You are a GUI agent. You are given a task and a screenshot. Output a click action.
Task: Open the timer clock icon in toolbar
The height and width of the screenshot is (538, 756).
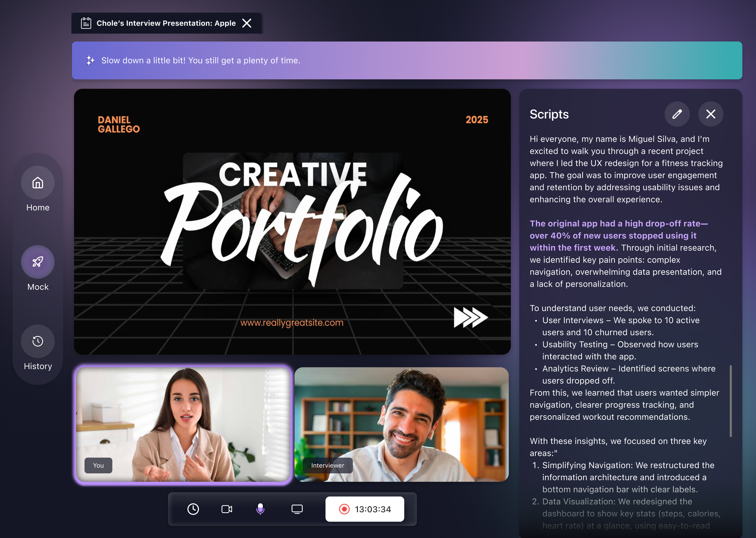click(x=193, y=509)
